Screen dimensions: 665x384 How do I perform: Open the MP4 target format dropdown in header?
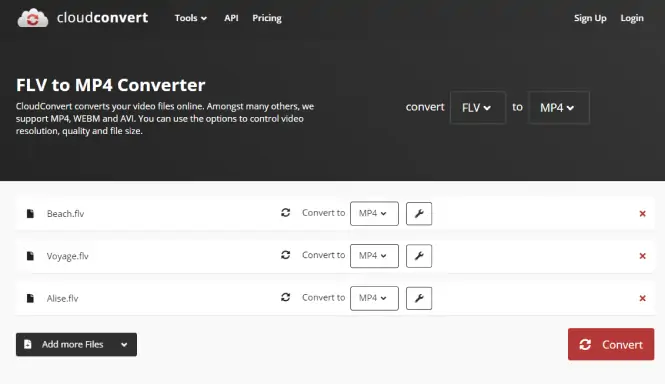559,107
